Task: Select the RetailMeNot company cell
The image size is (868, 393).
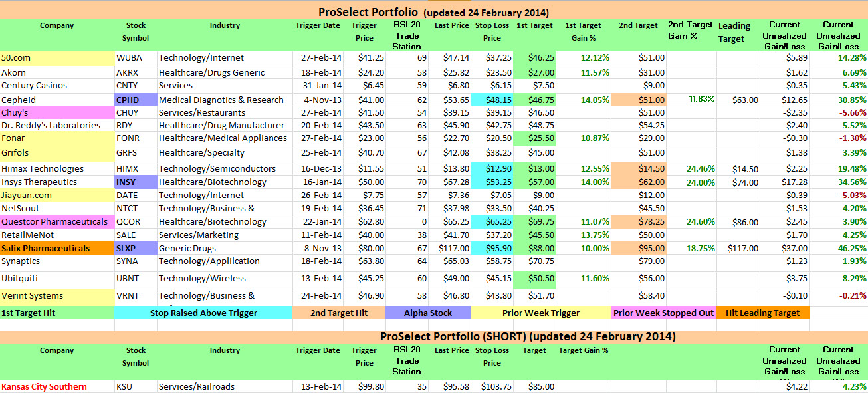Action: point(57,235)
